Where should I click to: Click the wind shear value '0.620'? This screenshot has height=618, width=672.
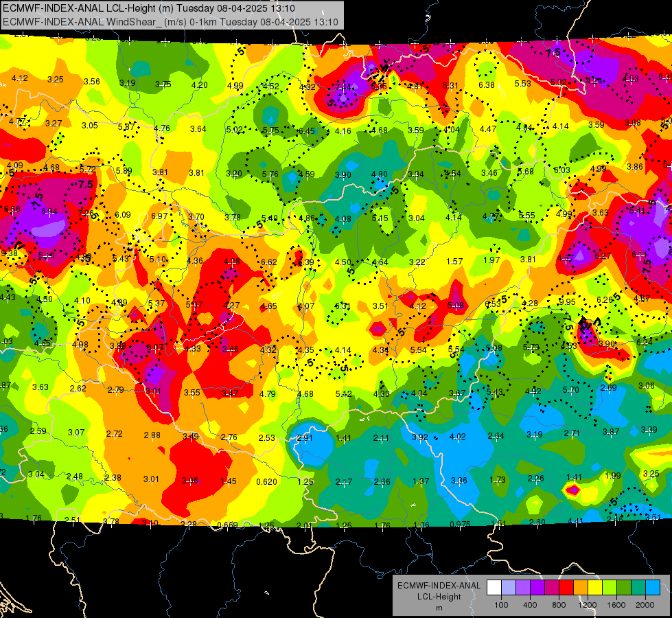point(266,482)
